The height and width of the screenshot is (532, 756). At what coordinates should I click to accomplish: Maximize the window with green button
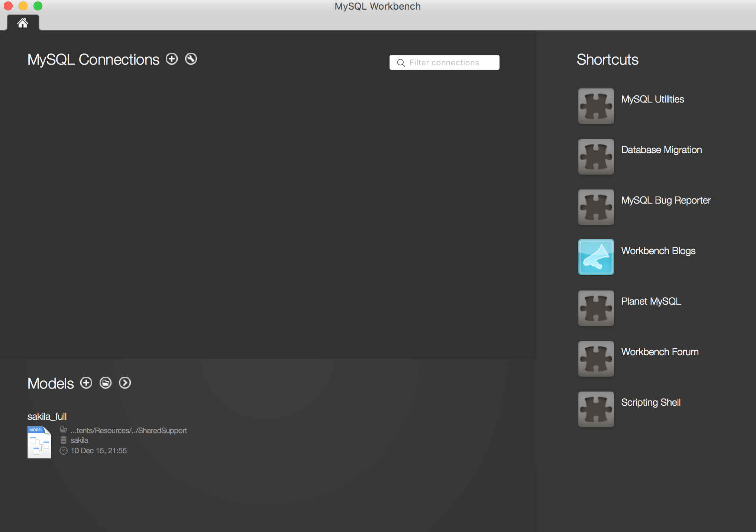pyautogui.click(x=38, y=6)
